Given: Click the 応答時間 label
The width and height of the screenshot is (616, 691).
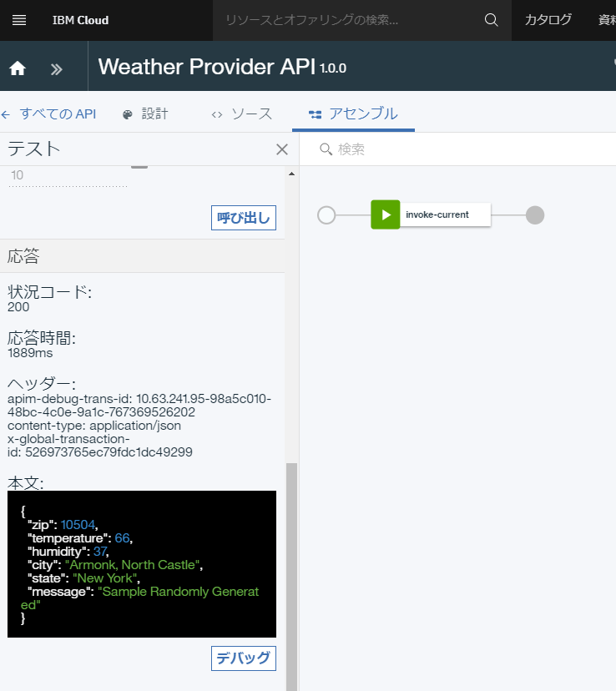Looking at the screenshot, I should (42, 338).
